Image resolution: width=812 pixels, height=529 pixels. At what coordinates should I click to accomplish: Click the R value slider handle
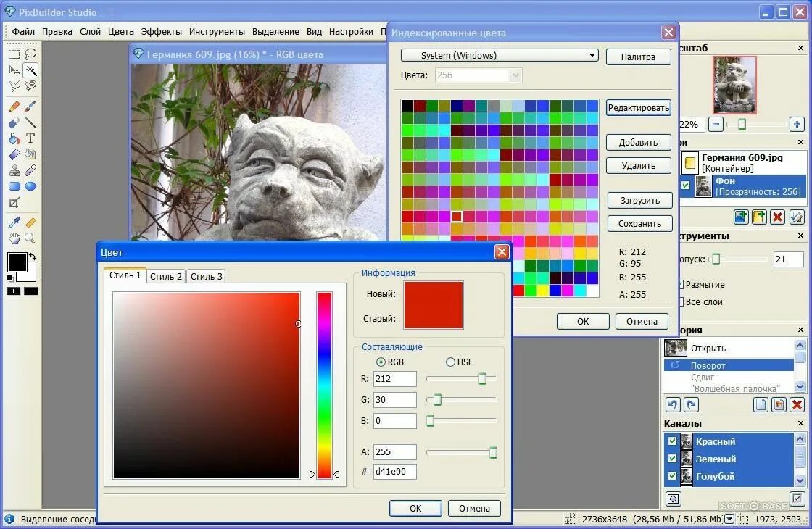(482, 378)
